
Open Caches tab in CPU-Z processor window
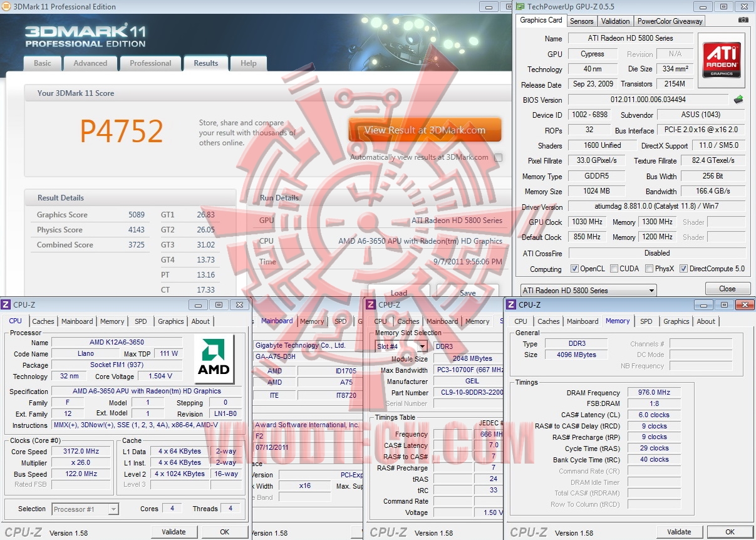43,321
